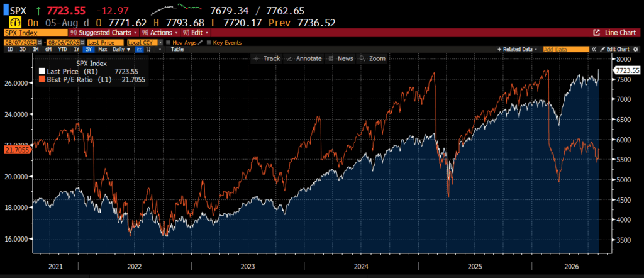The image size is (644, 278).
Task: Open the end date calendar picker
Action: 82,42
